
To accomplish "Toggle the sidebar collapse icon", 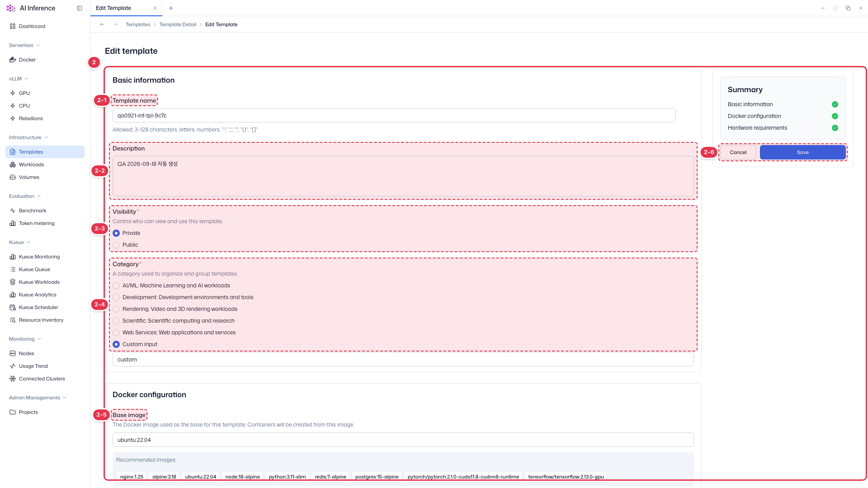I will [x=80, y=8].
